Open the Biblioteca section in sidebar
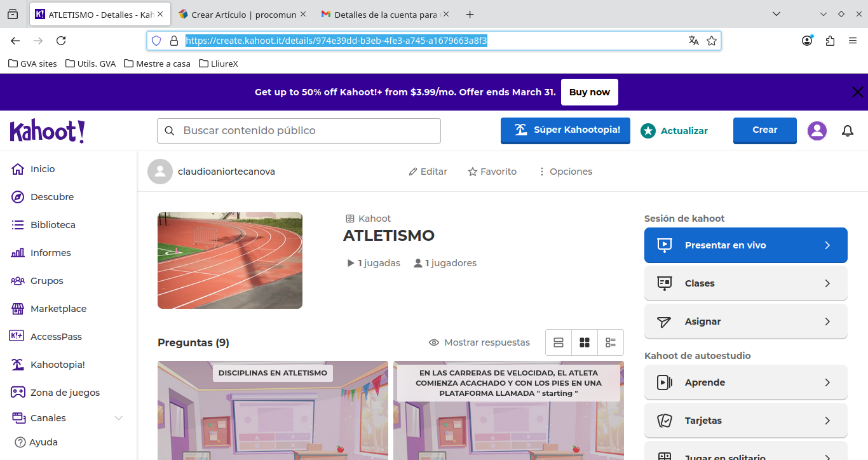 pyautogui.click(x=54, y=224)
